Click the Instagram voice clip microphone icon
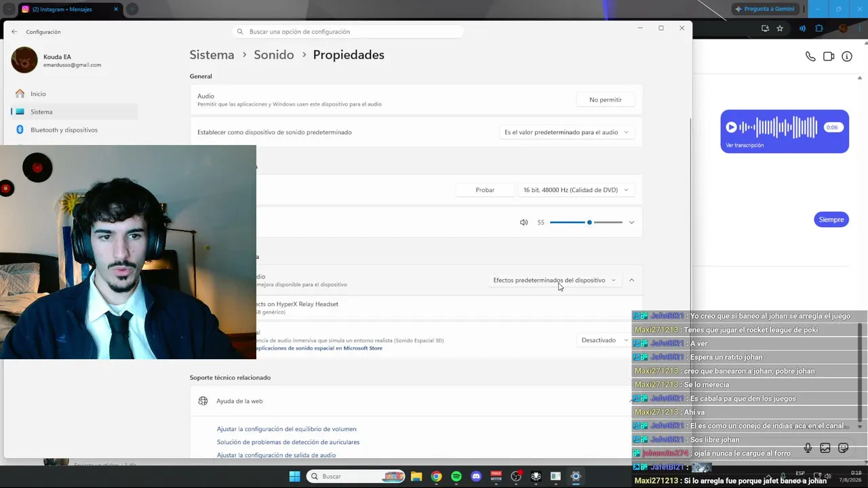 (808, 448)
